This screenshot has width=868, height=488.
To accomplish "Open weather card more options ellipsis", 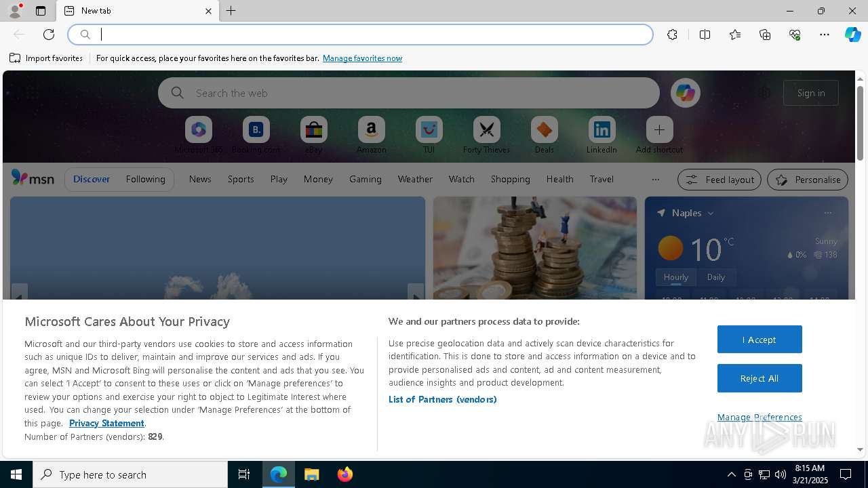I will pos(827,213).
